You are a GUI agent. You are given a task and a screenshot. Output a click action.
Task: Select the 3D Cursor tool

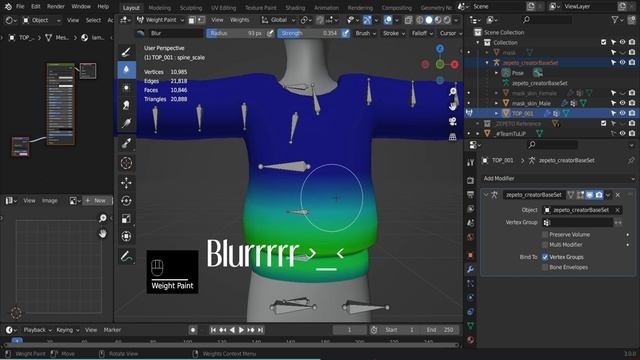pyautogui.click(x=126, y=163)
